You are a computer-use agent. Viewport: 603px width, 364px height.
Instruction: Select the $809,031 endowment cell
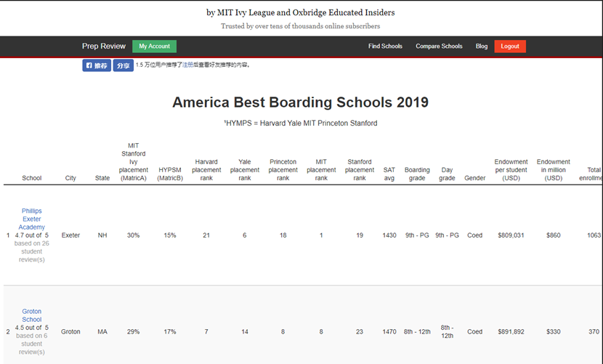[x=511, y=235]
